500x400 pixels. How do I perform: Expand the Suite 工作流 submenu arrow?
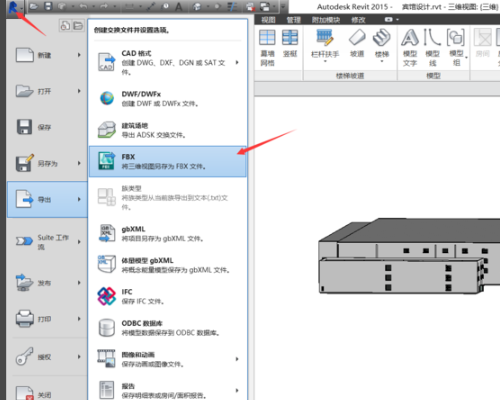[79, 242]
